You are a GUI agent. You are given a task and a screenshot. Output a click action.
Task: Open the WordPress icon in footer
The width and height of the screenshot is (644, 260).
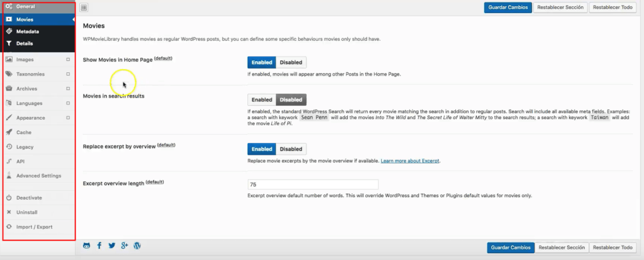137,246
